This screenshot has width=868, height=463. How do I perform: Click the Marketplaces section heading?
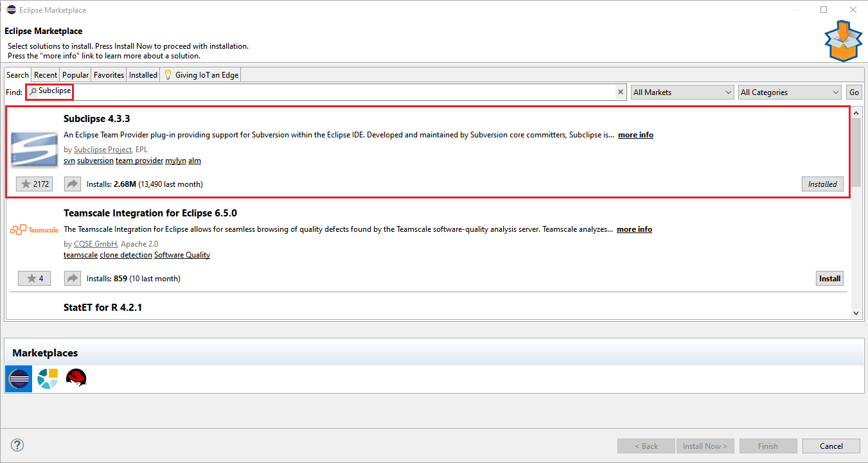pyautogui.click(x=45, y=353)
